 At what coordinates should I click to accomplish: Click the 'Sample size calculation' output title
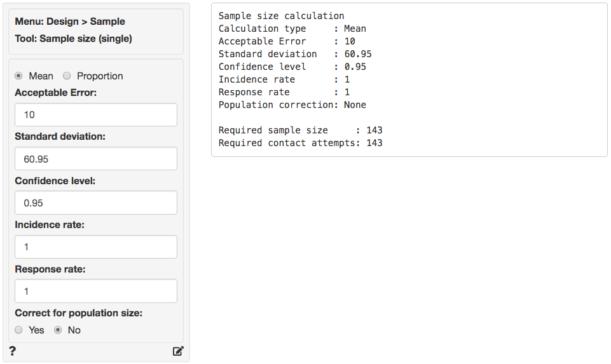tap(282, 16)
